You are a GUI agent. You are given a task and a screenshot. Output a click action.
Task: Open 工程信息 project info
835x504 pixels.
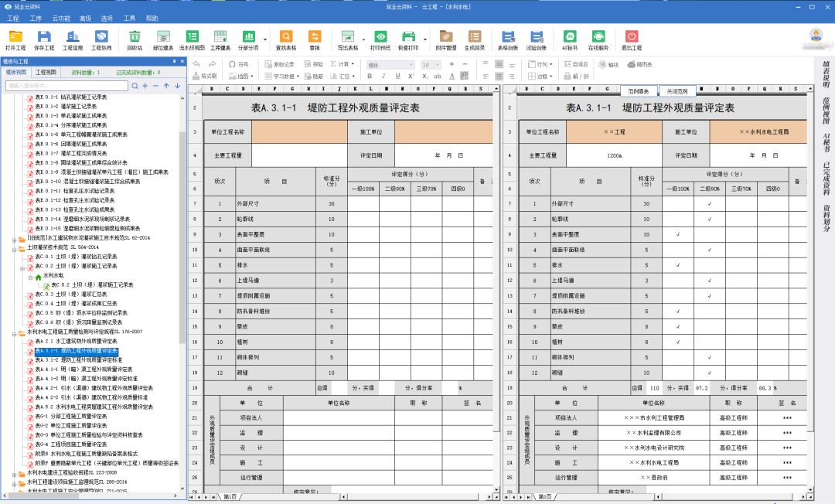(x=73, y=40)
